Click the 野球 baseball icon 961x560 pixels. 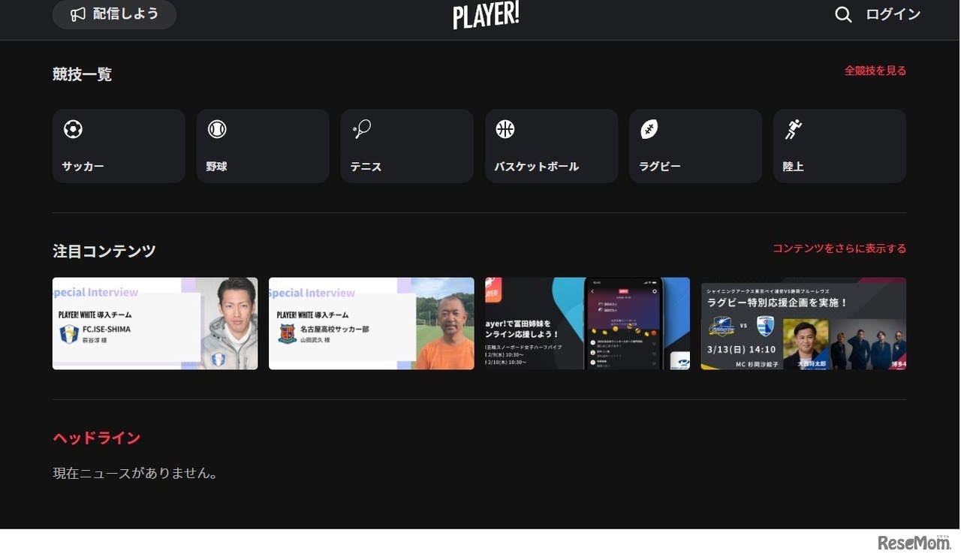coord(217,128)
